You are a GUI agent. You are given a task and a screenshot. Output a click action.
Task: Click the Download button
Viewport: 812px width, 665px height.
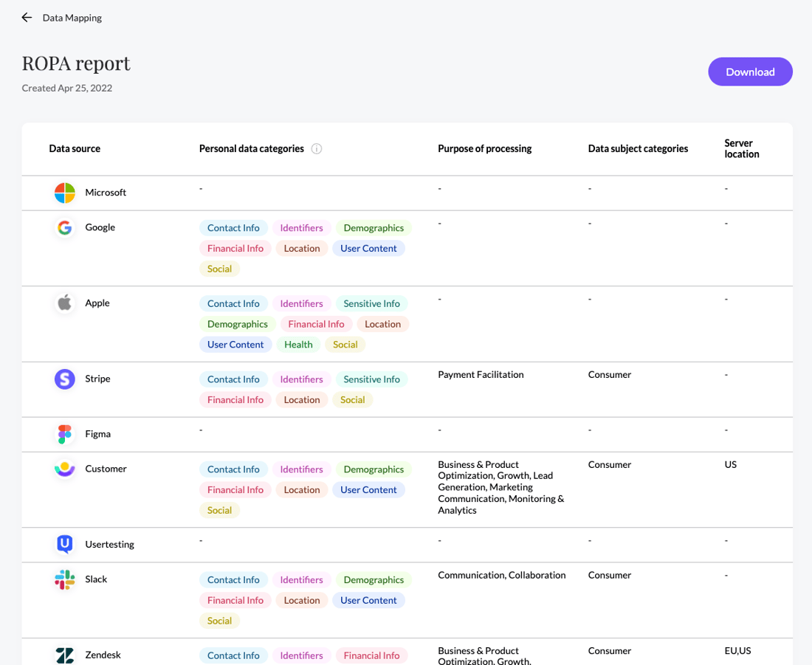pos(750,72)
